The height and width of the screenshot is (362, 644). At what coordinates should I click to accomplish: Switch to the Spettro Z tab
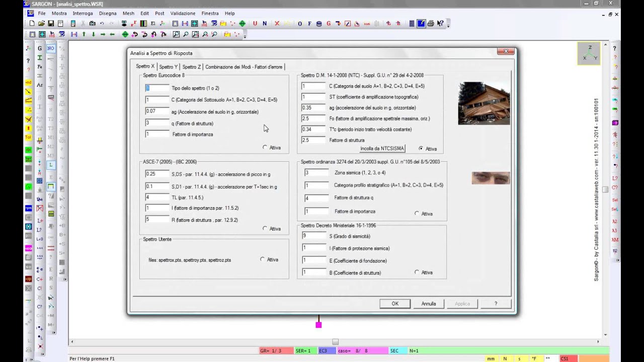click(192, 67)
